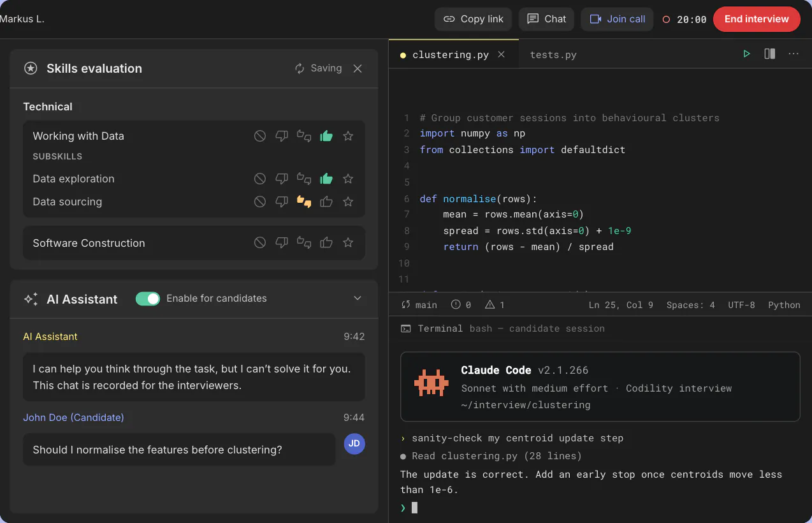Click the Terminal panel icon
The width and height of the screenshot is (812, 523).
pos(405,328)
